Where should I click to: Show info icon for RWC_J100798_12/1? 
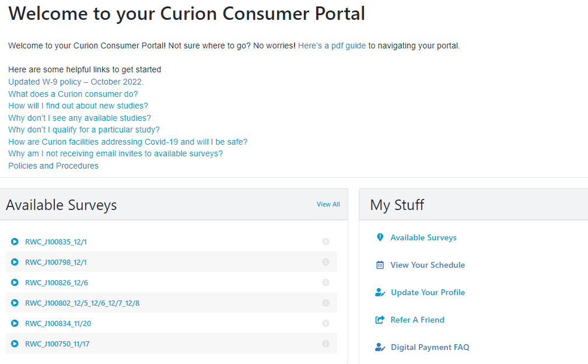coord(325,262)
